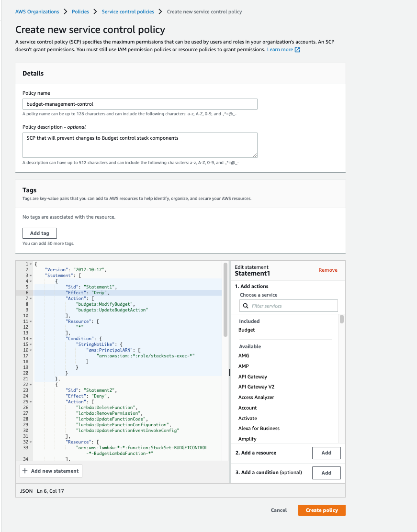Click the Cancel button
Image resolution: width=417 pixels, height=532 pixels.
tap(279, 510)
